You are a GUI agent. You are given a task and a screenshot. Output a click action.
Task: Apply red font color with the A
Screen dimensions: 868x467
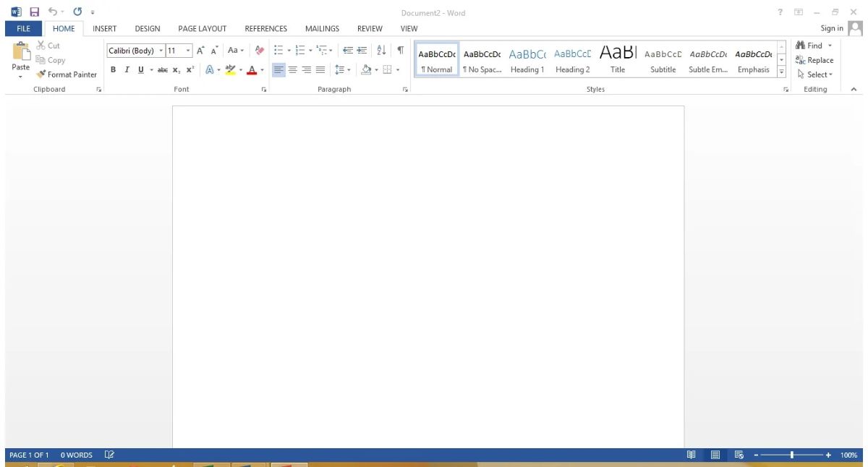252,70
